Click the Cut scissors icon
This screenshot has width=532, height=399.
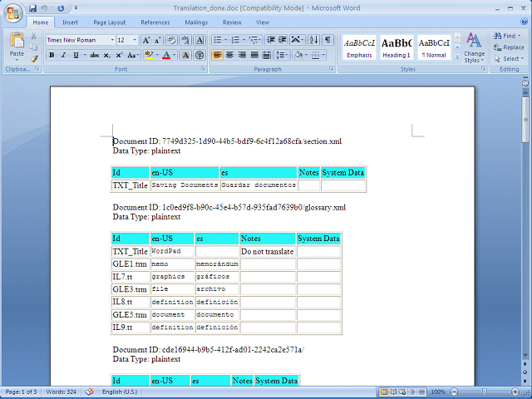click(33, 36)
